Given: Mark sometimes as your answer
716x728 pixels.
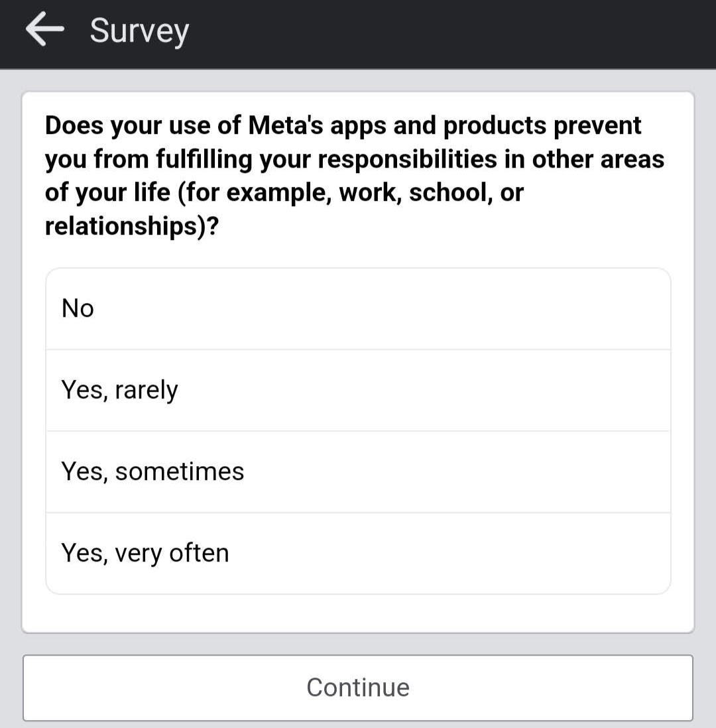Looking at the screenshot, I should click(358, 472).
